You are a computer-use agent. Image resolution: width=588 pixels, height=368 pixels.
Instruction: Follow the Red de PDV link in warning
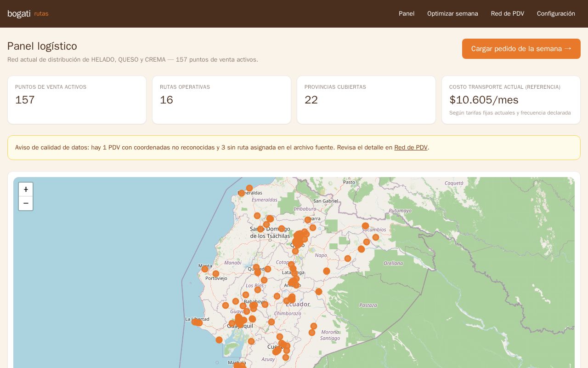pyautogui.click(x=411, y=148)
